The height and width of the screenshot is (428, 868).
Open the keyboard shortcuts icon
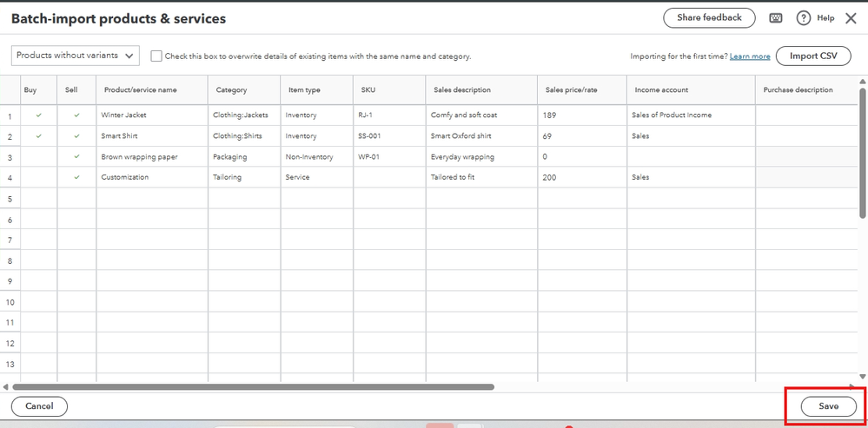pyautogui.click(x=776, y=18)
